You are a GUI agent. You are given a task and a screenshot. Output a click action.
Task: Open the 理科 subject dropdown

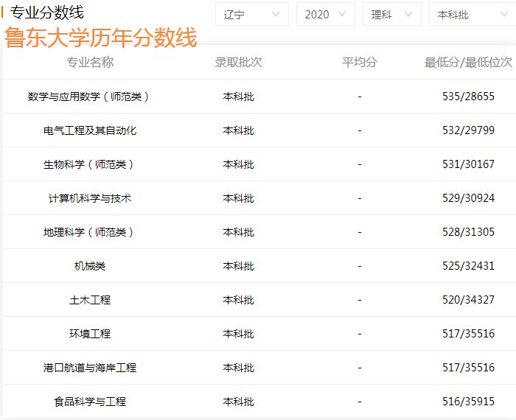point(391,14)
